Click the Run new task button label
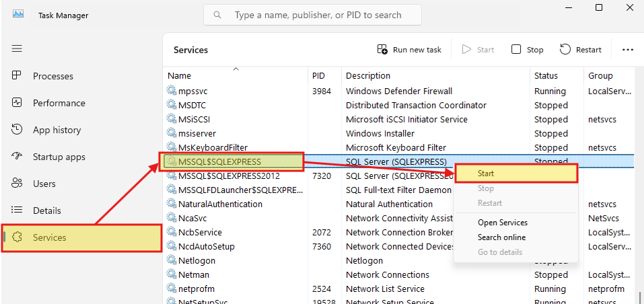The image size is (644, 304). [x=417, y=50]
